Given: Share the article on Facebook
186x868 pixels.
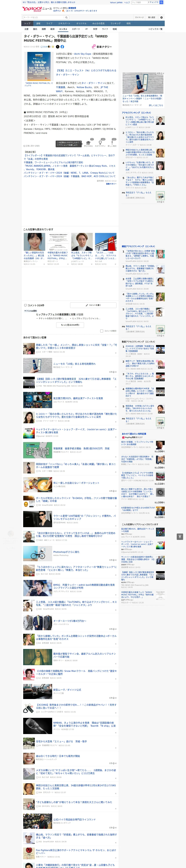Looking at the screenshot, I should coord(62,47).
